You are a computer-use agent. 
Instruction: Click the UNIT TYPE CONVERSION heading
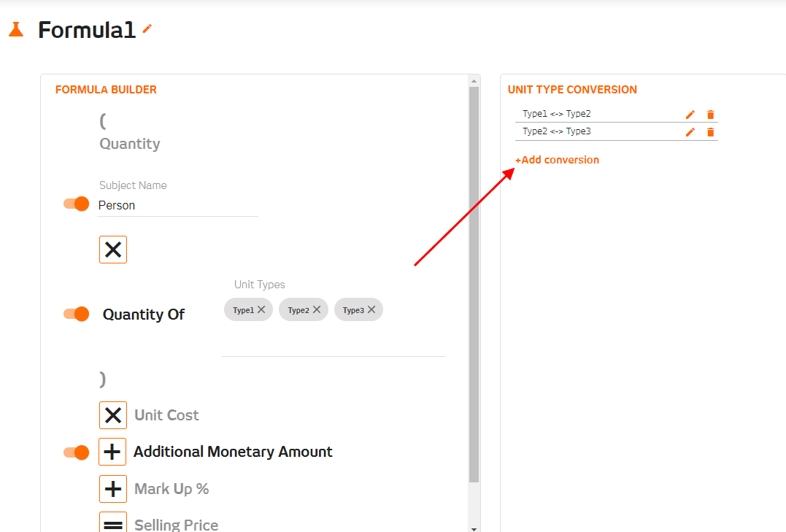click(572, 90)
